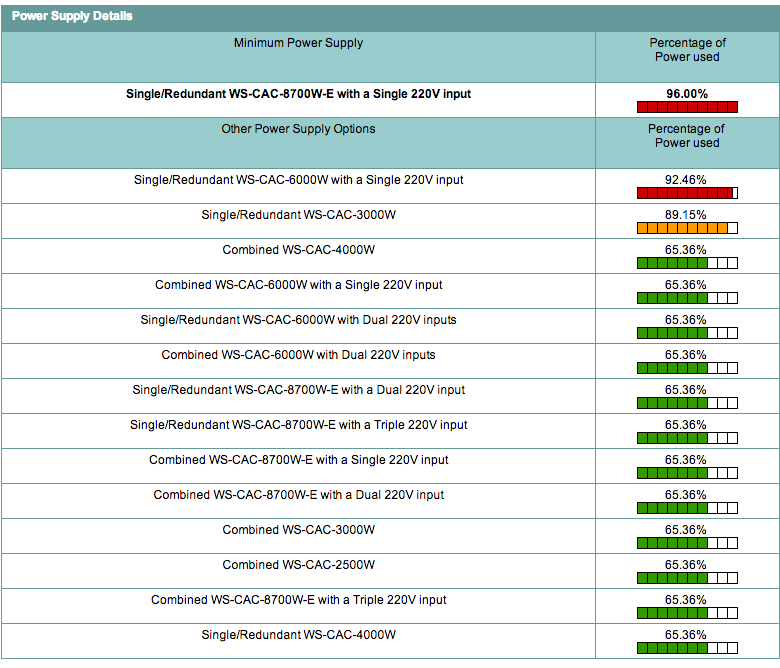This screenshot has height=668, width=780.
Task: Click the red 92.46% power usage bar
Action: pyautogui.click(x=686, y=193)
